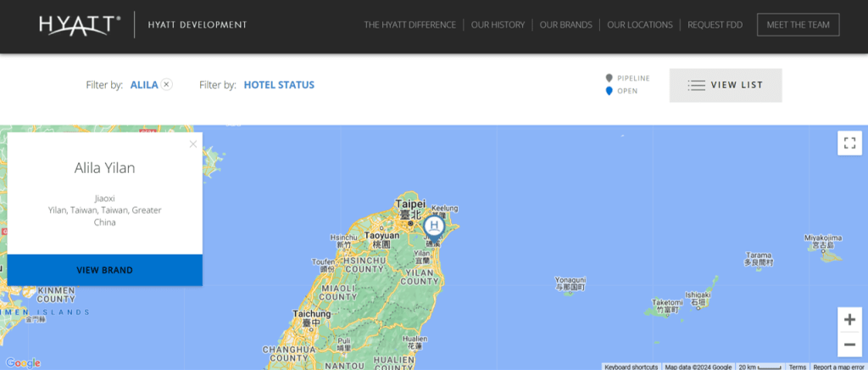This screenshot has height=370, width=868.
Task: Zoom in on the map
Action: pos(849,320)
